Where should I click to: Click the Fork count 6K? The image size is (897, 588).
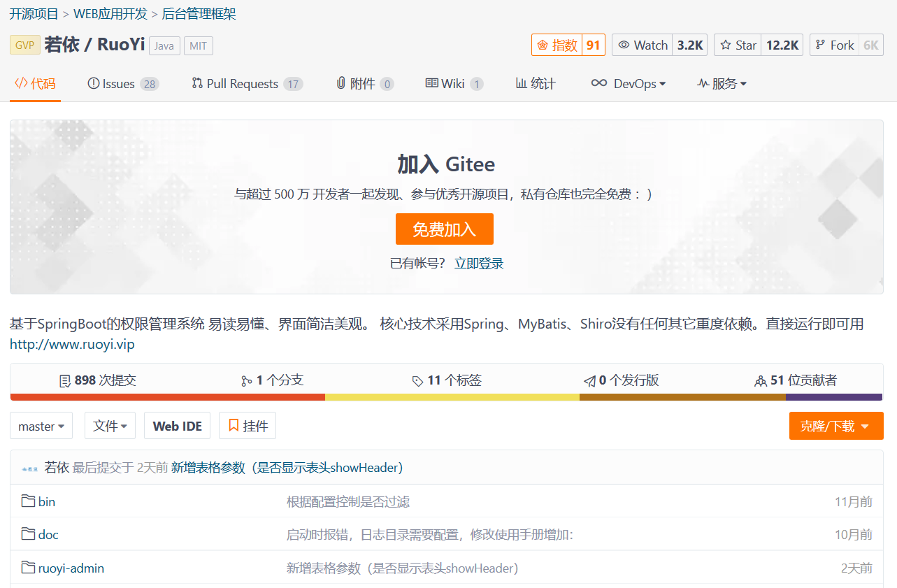pos(870,45)
